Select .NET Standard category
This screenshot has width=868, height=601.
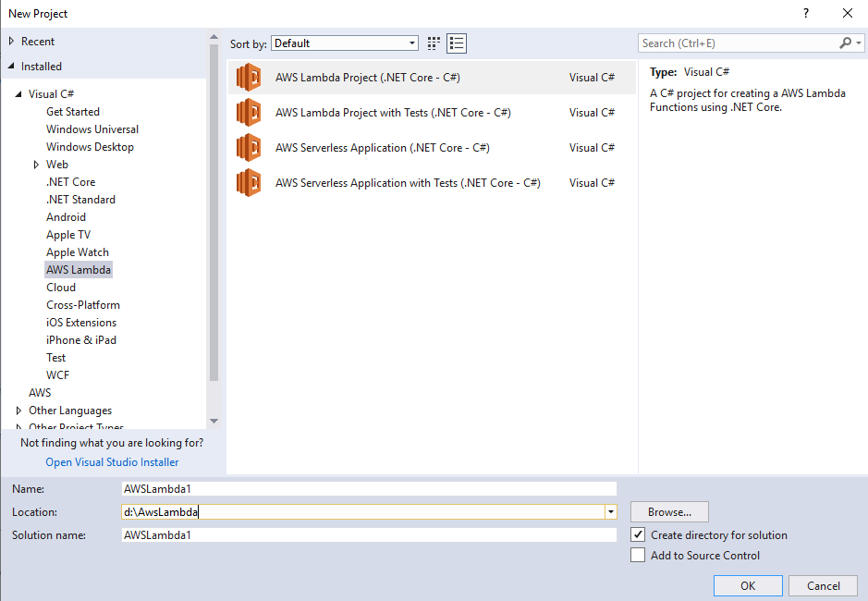[x=80, y=200]
